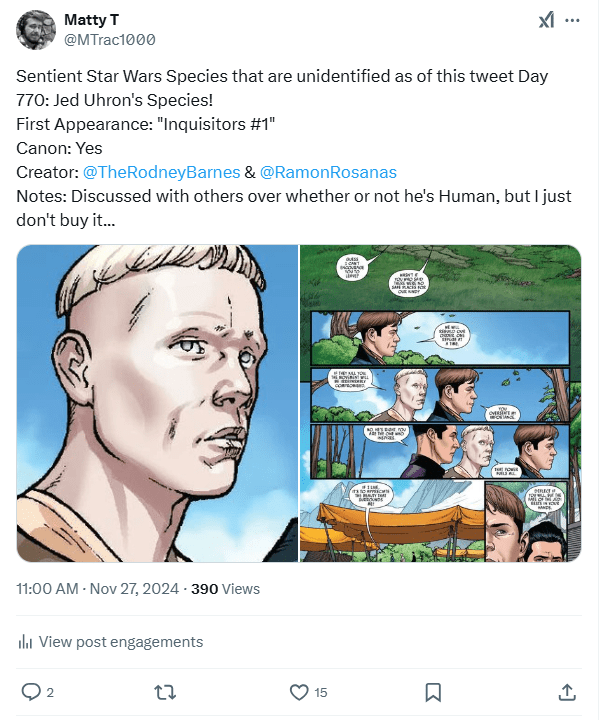The width and height of the screenshot is (600, 720).
Task: Click the reply speech bubble icon
Action: tap(31, 692)
